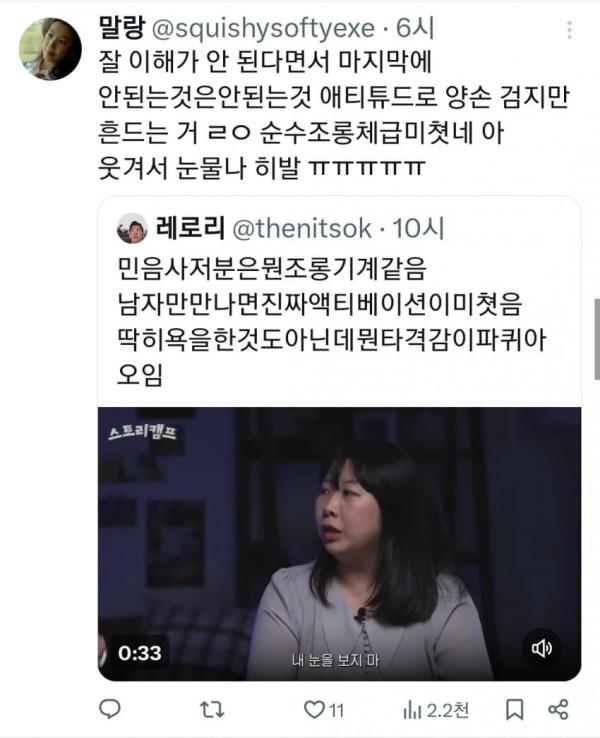
Task: Click the scrollbar thumb on the right edge
Action: pyautogui.click(x=597, y=339)
